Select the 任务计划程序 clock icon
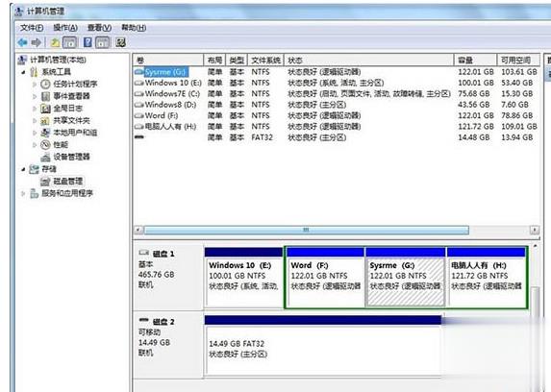 45,84
